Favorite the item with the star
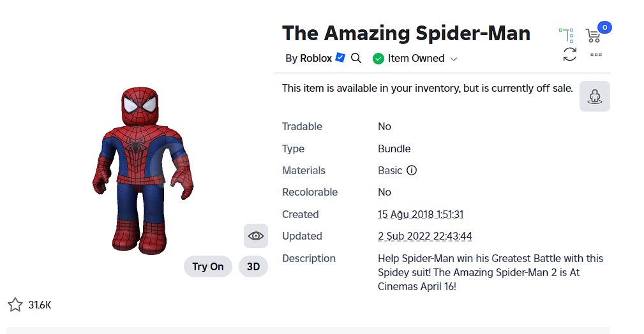Viewport: 644px width, 334px height. click(15, 305)
